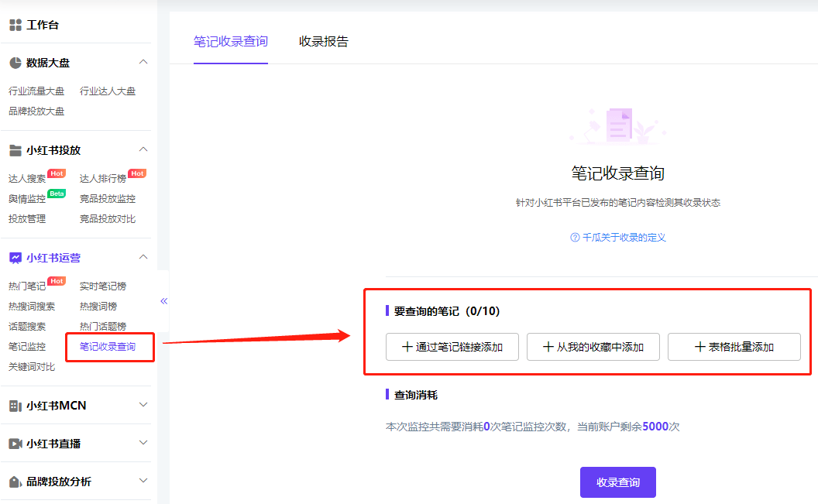Click the 品牌投放分析 tag icon
The width and height of the screenshot is (818, 504).
click(x=15, y=482)
